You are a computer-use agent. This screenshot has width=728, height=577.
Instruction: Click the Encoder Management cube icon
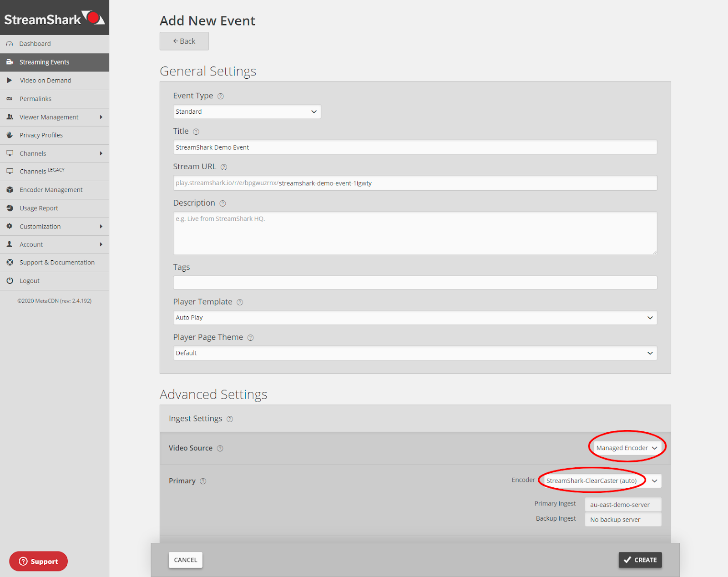pos(10,190)
